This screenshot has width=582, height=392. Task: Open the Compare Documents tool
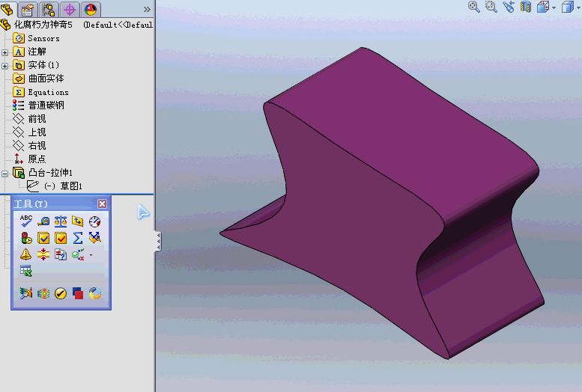(61, 254)
